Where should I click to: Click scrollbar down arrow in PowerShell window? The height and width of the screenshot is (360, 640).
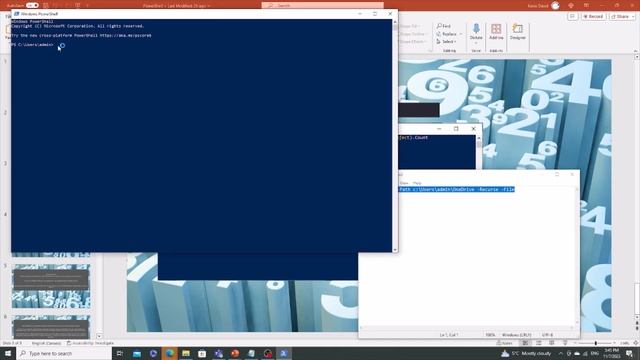click(395, 249)
